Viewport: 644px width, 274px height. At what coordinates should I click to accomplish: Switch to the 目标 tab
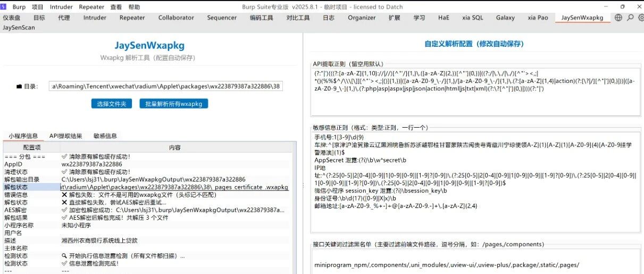point(39,18)
